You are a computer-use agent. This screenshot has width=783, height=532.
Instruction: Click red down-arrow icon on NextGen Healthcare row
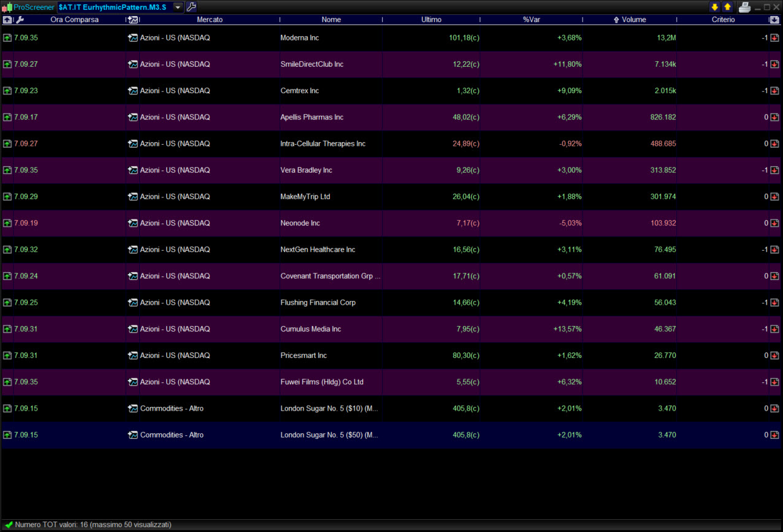(x=774, y=249)
